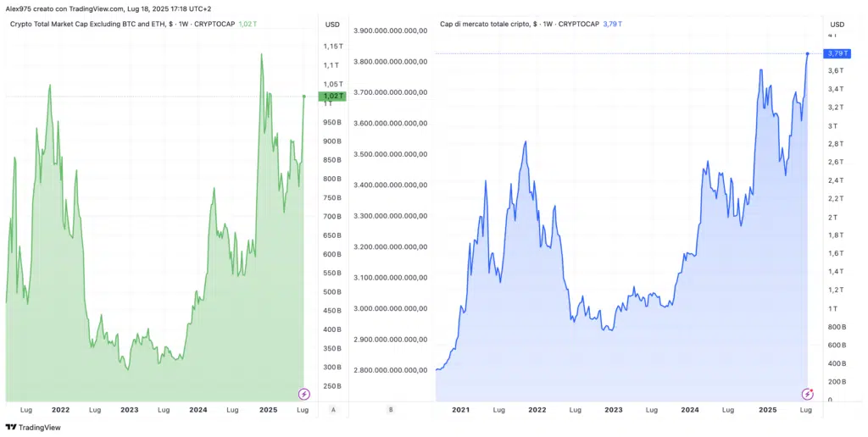The width and height of the screenshot is (868, 437).
Task: Select the 2023 marker on the green chart timeline
Action: [x=129, y=409]
